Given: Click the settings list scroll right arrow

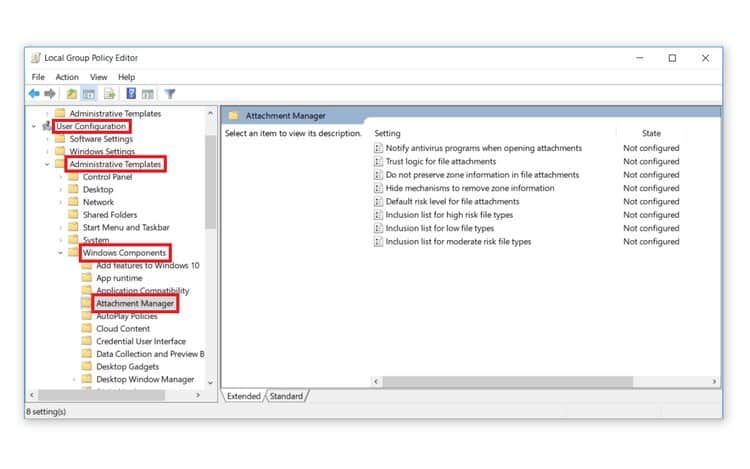Looking at the screenshot, I should [714, 382].
